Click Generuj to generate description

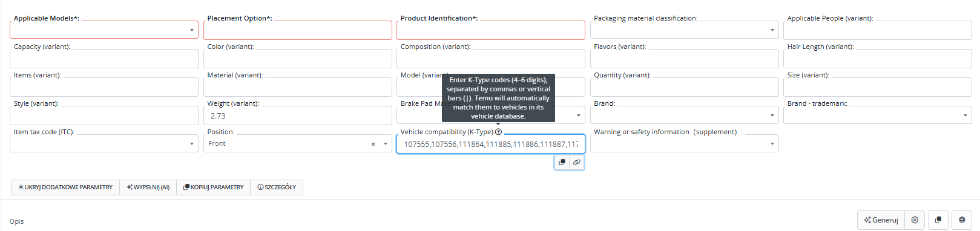[881, 220]
